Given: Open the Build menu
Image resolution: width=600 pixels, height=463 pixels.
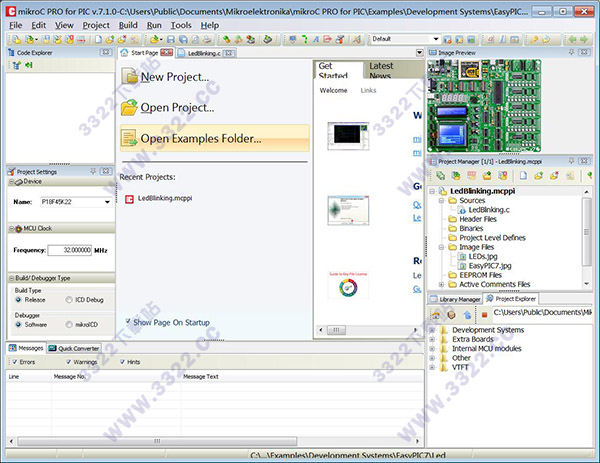Looking at the screenshot, I should (128, 25).
